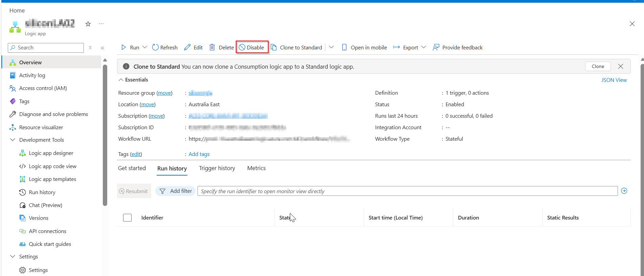This screenshot has width=644, height=276.
Task: Open JSON View link
Action: (614, 80)
